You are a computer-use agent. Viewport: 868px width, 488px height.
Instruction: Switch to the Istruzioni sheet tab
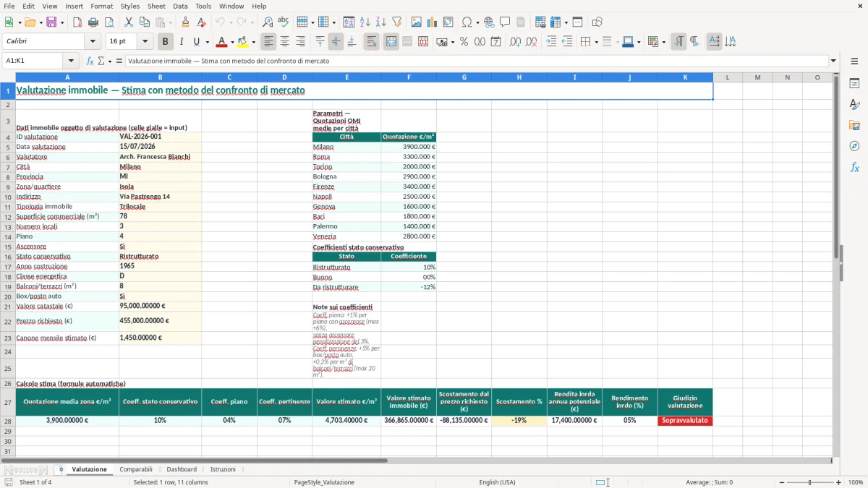223,469
